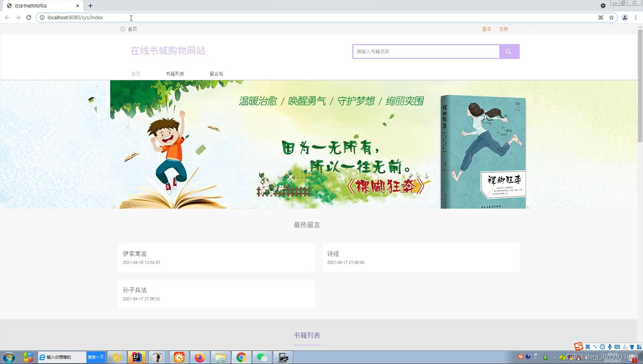Open WeChat from taskbar
Viewport: 643px width, 364px height.
point(262,357)
